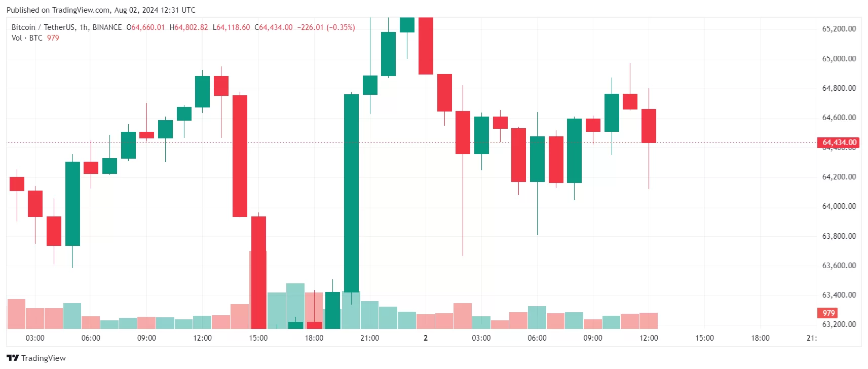Viewport: 868px width, 369px height.
Task: Click the TradingView logo icon
Action: coord(13,358)
